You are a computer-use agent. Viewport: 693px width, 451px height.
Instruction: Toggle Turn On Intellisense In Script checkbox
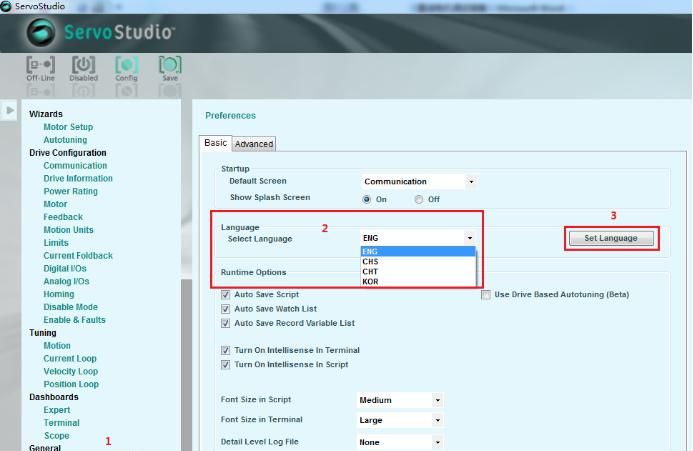click(x=225, y=365)
